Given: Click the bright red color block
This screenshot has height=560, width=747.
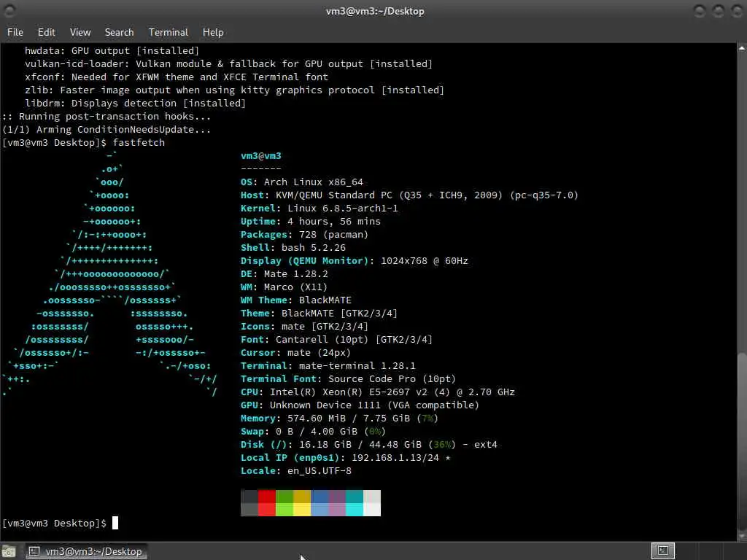Looking at the screenshot, I should pyautogui.click(x=267, y=510).
